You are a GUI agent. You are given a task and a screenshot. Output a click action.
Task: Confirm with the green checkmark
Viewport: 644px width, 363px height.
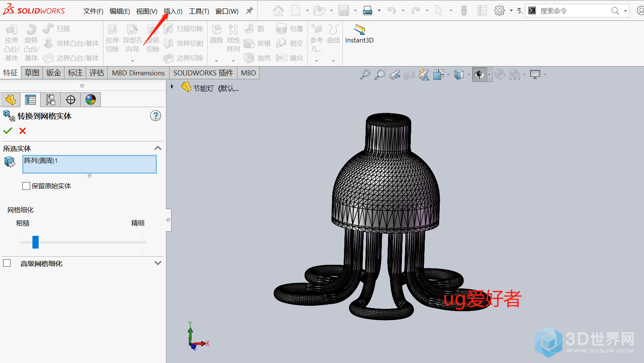tap(8, 131)
